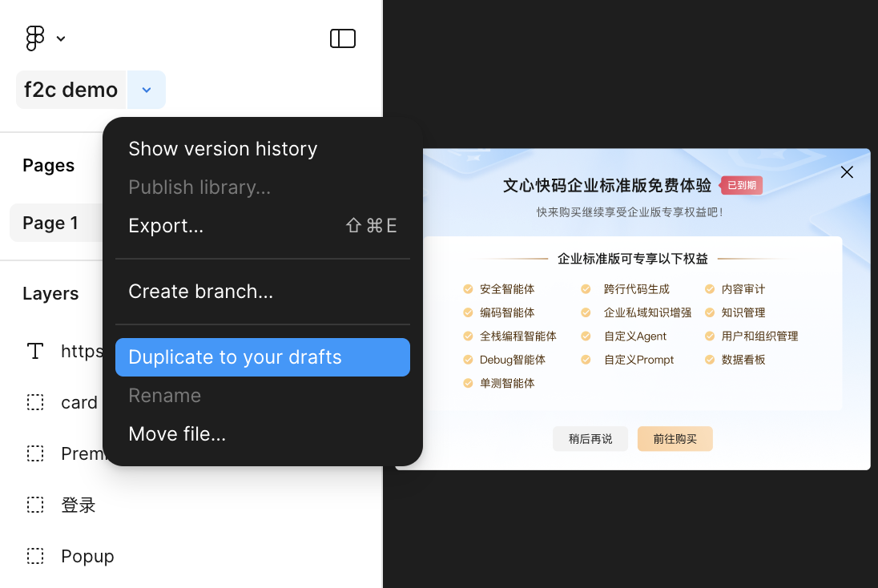878x588 pixels.
Task: Select the https text layer
Action: pyautogui.click(x=82, y=351)
